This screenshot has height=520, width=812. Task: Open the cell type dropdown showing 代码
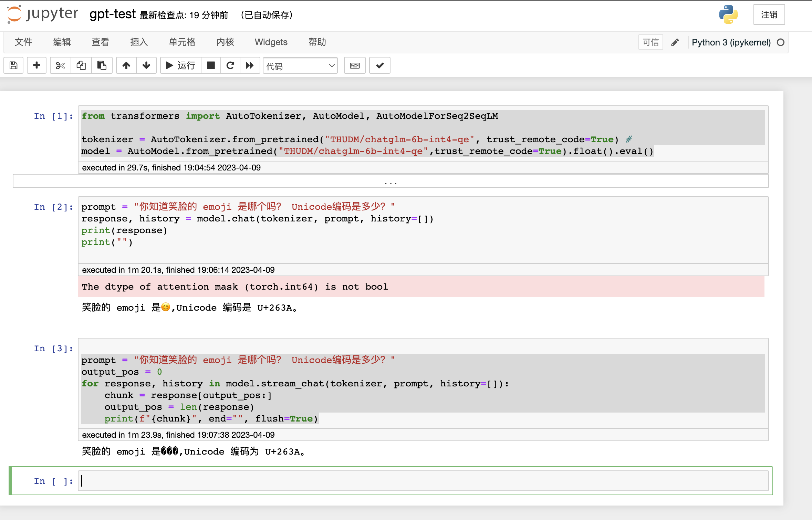[300, 65]
